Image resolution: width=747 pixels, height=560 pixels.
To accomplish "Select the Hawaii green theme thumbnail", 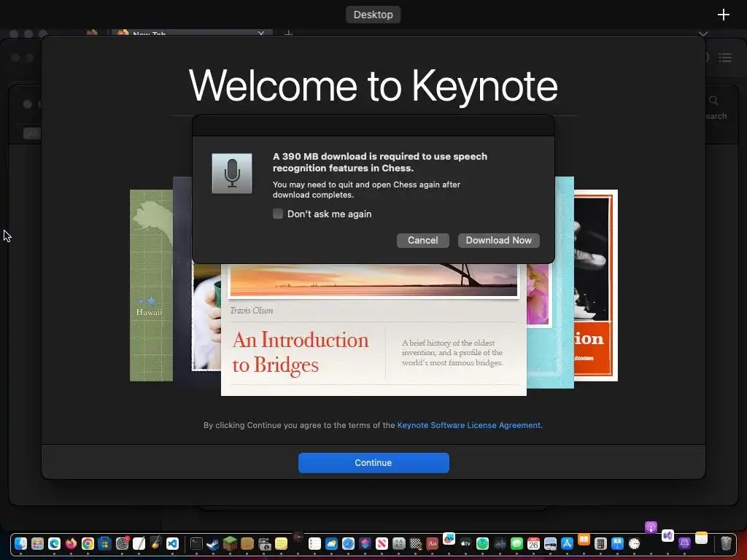I will pos(151,285).
